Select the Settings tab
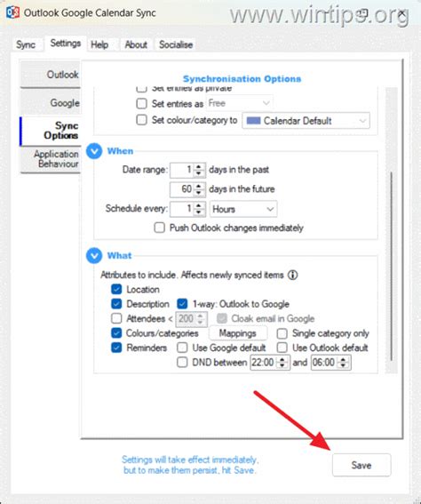 66,43
